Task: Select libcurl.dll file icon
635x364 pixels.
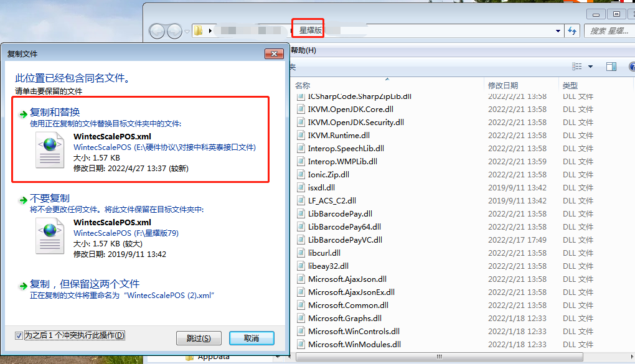Action: [301, 253]
